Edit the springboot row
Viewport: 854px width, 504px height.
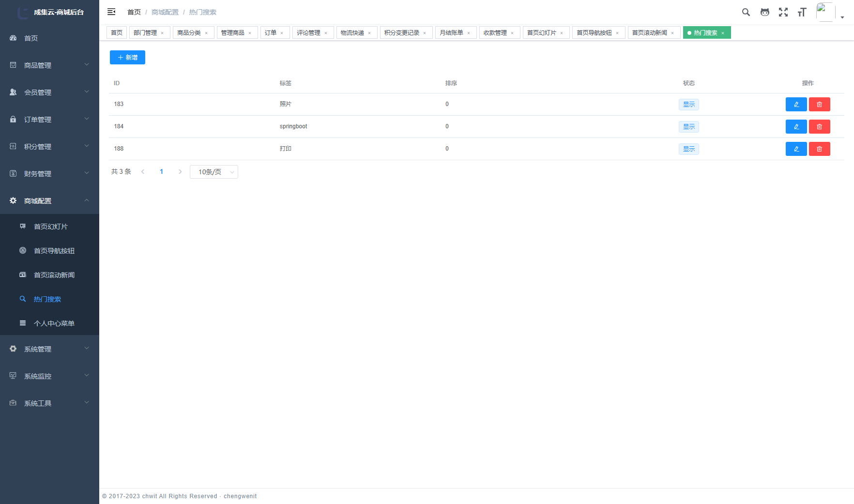coord(796,127)
